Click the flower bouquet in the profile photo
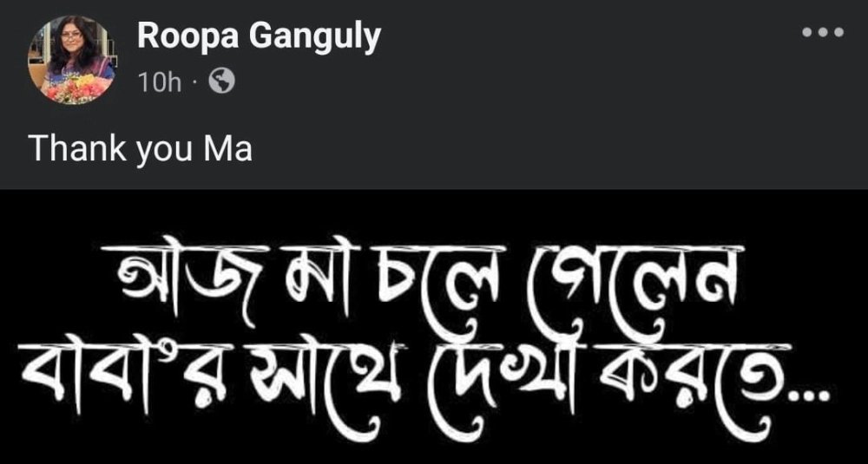Screen dimensions: 868x464 [x=73, y=88]
